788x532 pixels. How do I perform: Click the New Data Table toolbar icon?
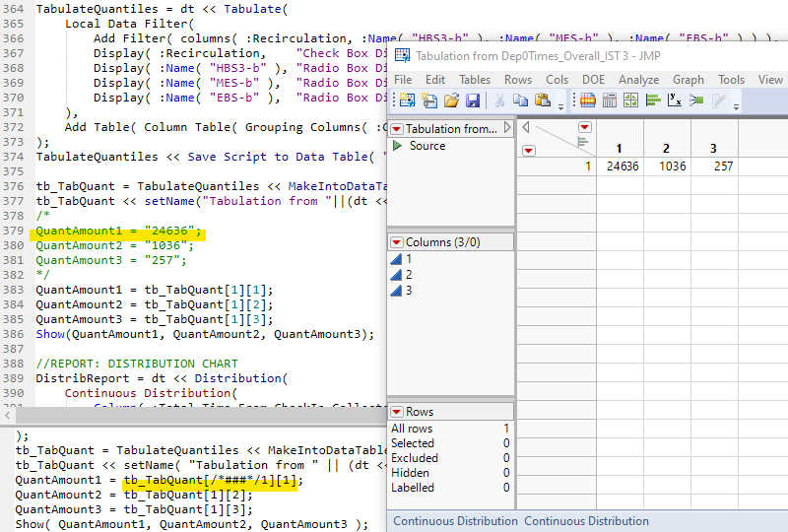[406, 100]
